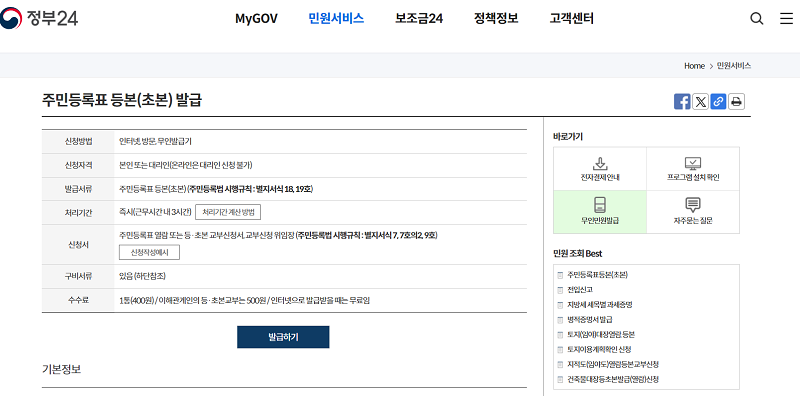Open 민원서비스 menu

[x=336, y=19]
